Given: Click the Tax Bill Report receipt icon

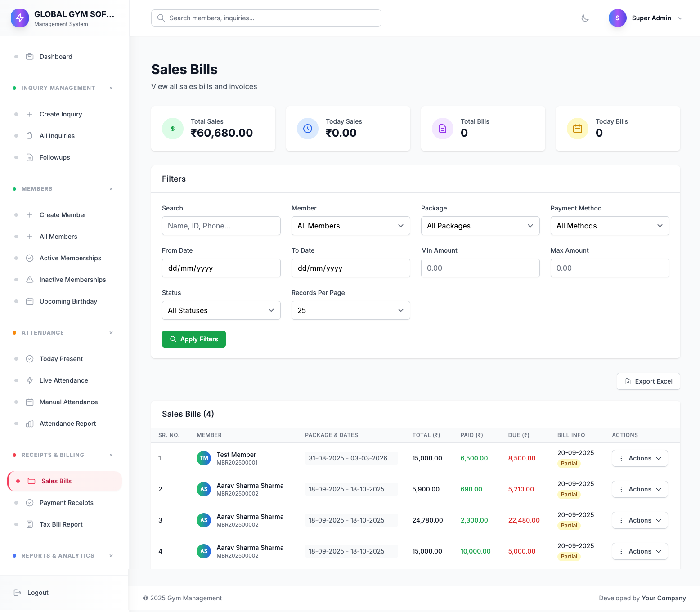Looking at the screenshot, I should (29, 524).
